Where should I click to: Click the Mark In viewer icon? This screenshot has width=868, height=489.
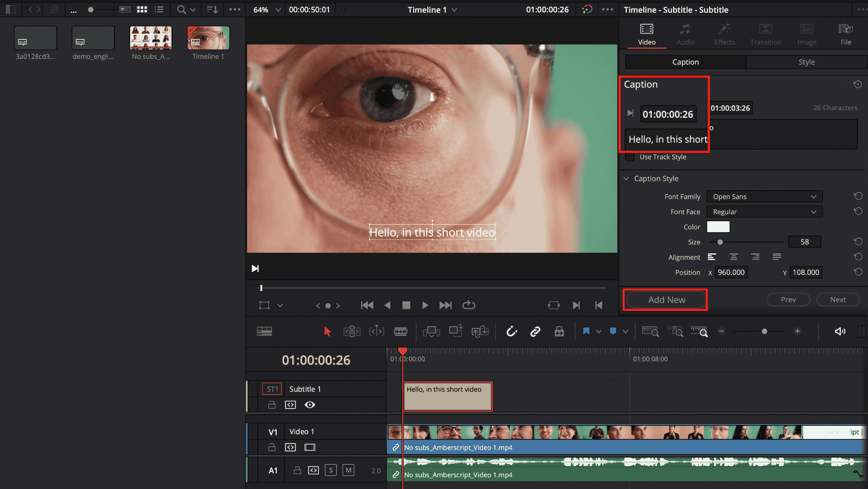click(576, 305)
